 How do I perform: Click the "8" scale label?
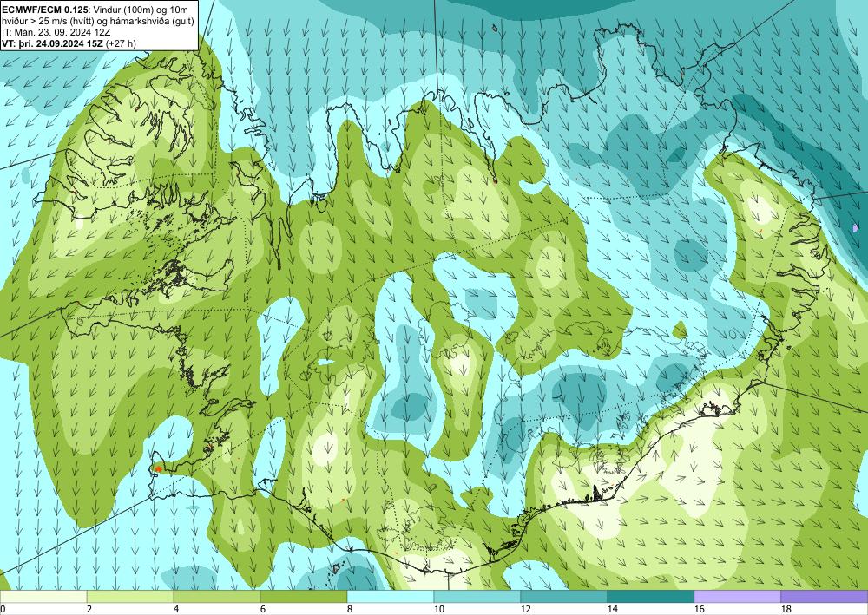point(350,609)
